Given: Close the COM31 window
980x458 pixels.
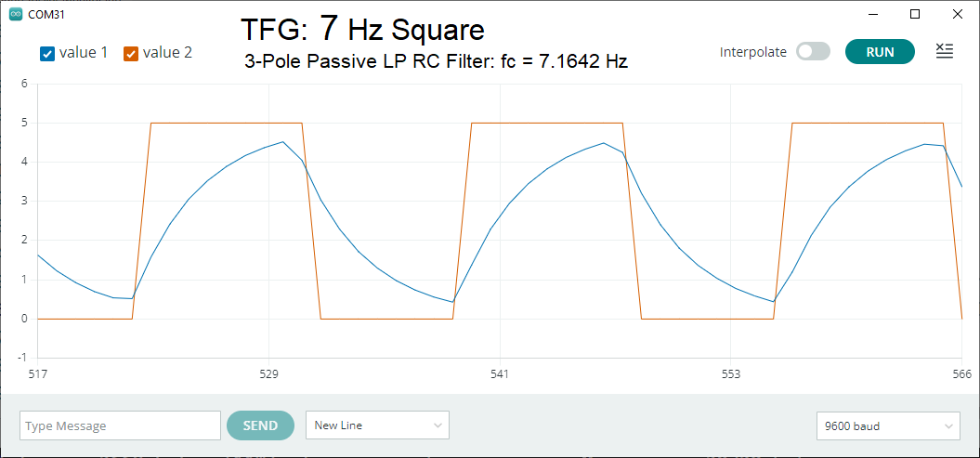Looking at the screenshot, I should click(x=958, y=15).
